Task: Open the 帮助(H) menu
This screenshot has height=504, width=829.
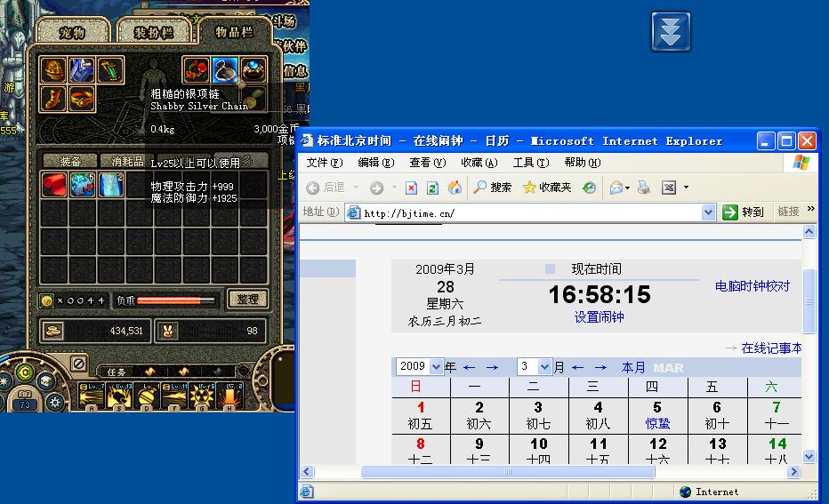Action: click(582, 163)
